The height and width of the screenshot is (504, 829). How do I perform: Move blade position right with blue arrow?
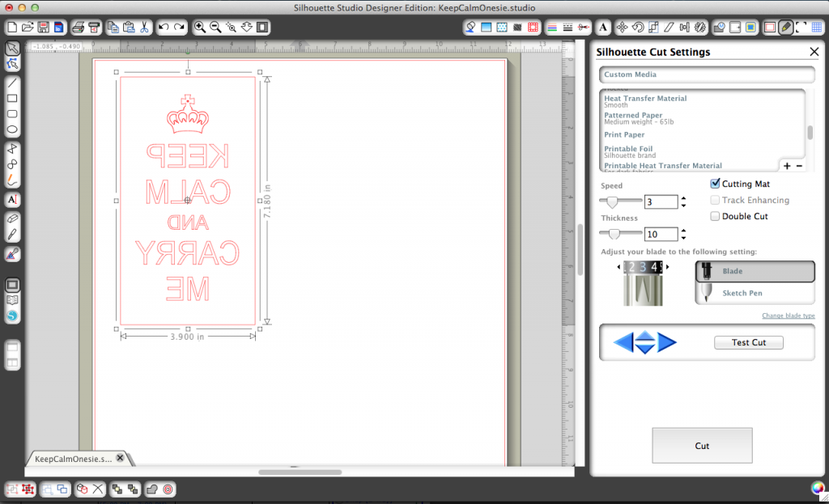coord(667,342)
